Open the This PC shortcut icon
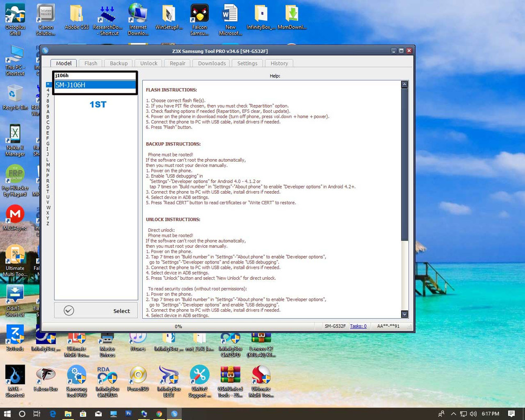Screen dimensions: 525x420 point(15,60)
